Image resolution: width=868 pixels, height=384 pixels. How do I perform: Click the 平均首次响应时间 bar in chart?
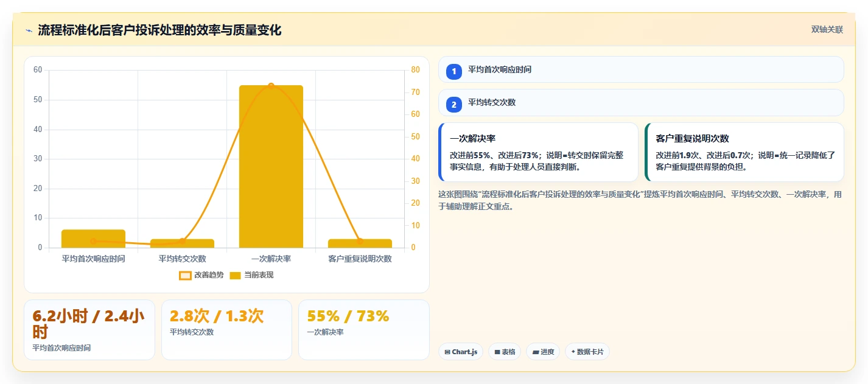click(x=93, y=239)
